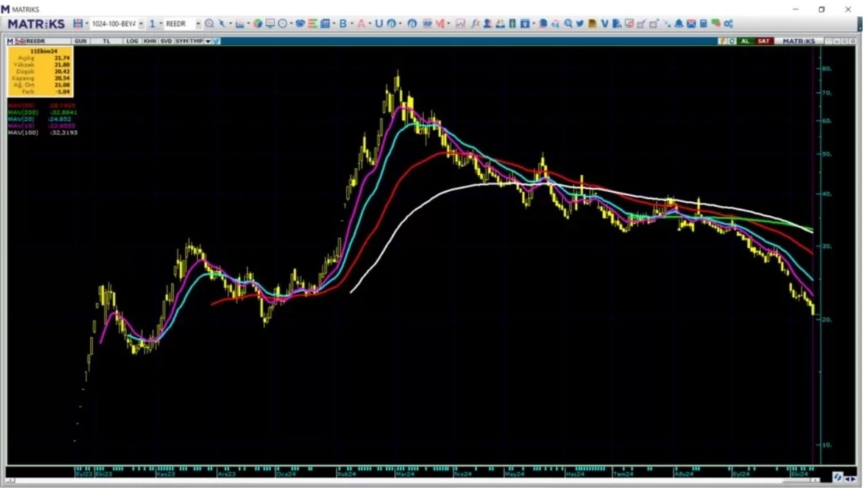Select the GUN period tab
This screenshot has height=488, width=868.
81,41
